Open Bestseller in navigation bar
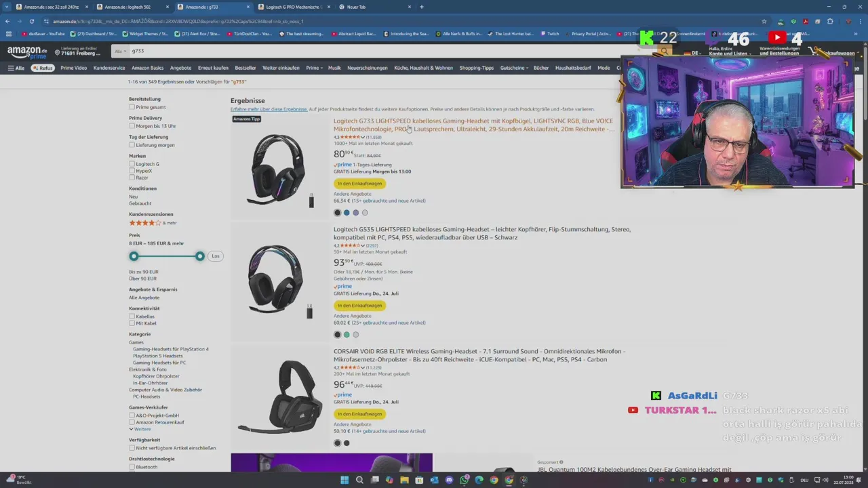 [x=245, y=68]
